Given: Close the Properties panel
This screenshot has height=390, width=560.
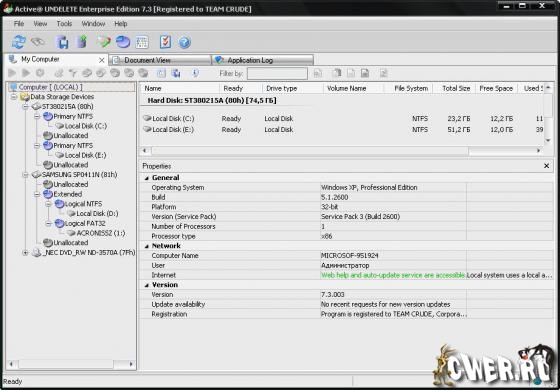Looking at the screenshot, I should tap(546, 166).
